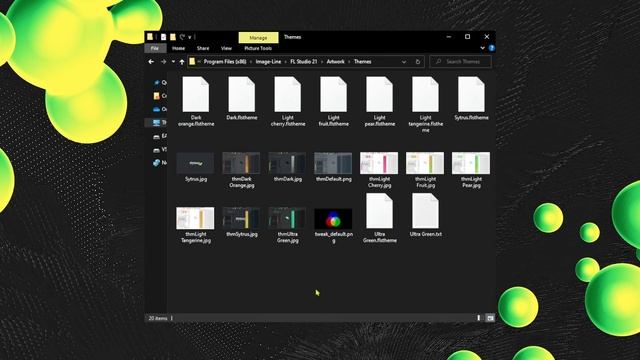This screenshot has width=640, height=360.
Task: Click the first drive icon below This PC
Action: (x=156, y=137)
